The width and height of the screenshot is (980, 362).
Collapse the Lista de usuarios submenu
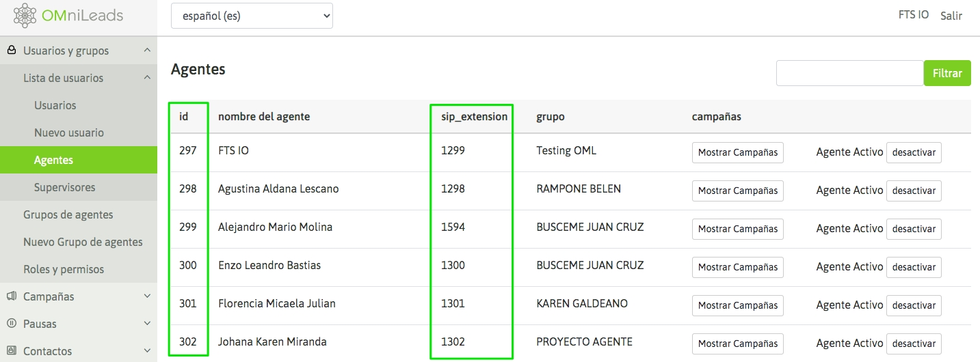147,78
